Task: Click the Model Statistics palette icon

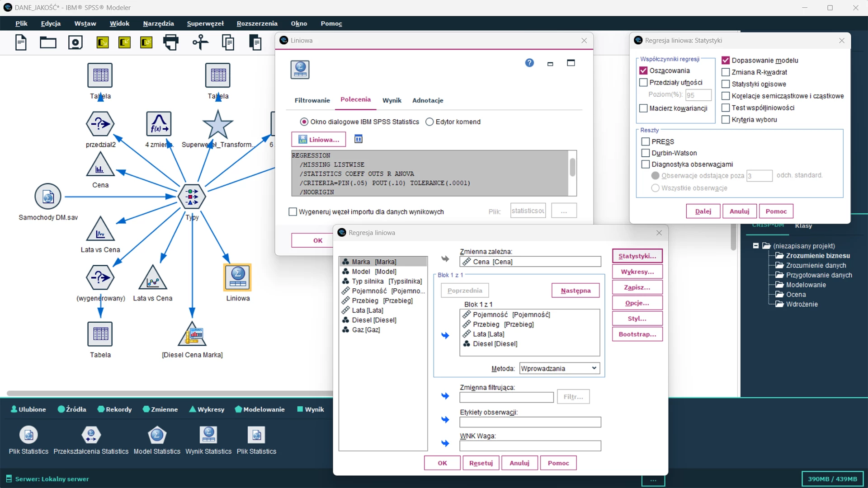Action: tap(157, 435)
